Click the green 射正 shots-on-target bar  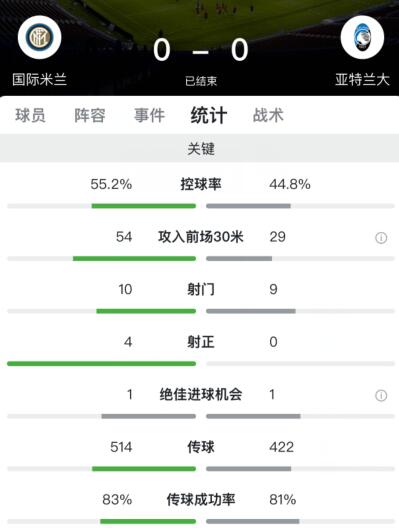point(101,363)
